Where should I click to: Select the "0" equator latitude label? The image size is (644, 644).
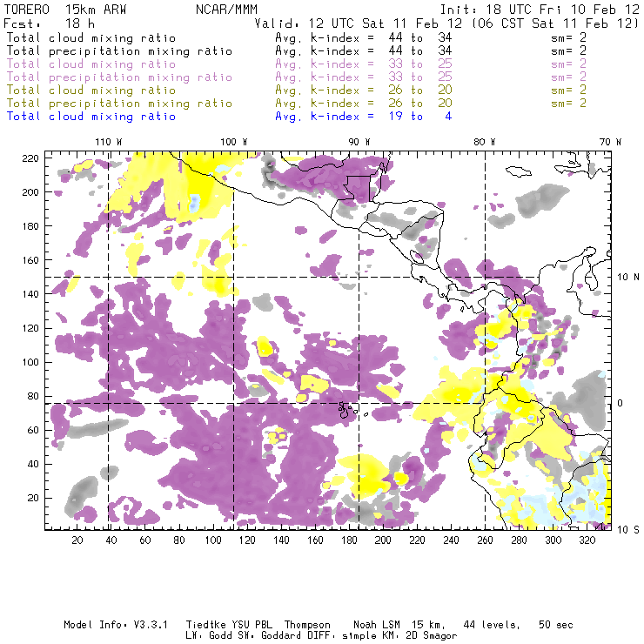621,403
